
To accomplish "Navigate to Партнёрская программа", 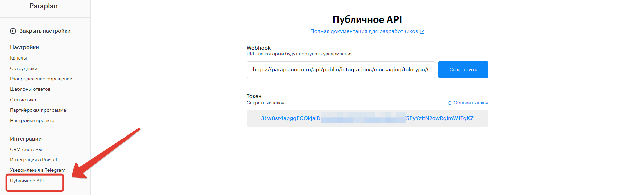I will point(38,110).
